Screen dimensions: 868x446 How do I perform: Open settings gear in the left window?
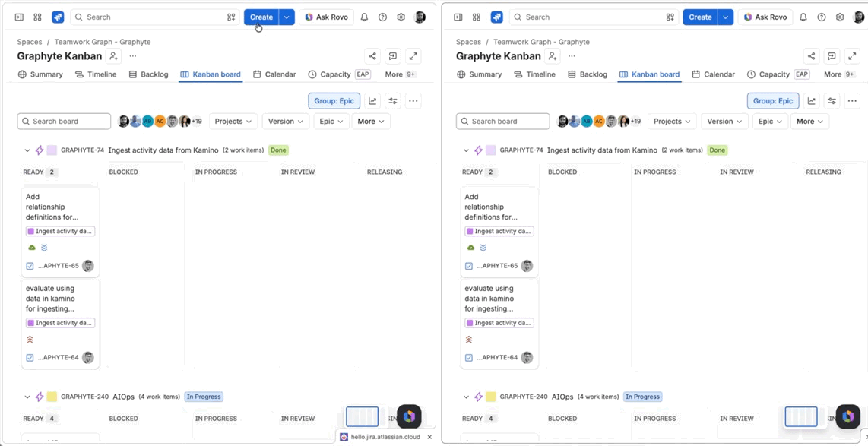[401, 17]
